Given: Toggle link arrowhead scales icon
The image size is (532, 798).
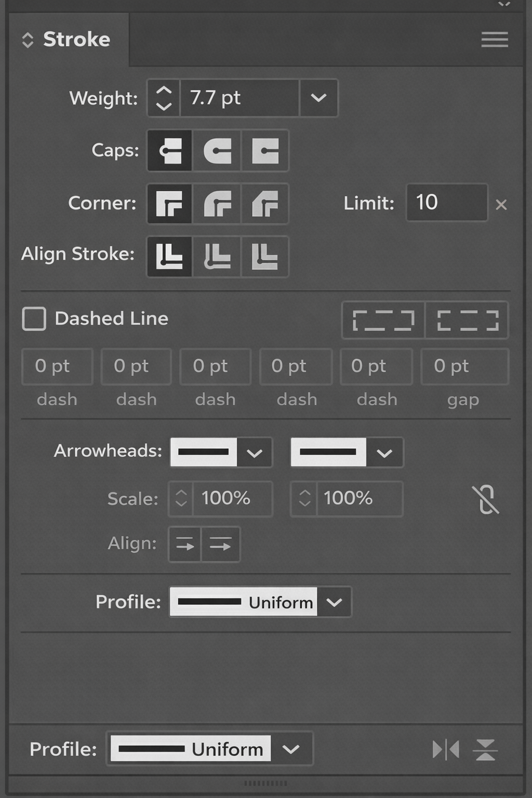Looking at the screenshot, I should [486, 499].
